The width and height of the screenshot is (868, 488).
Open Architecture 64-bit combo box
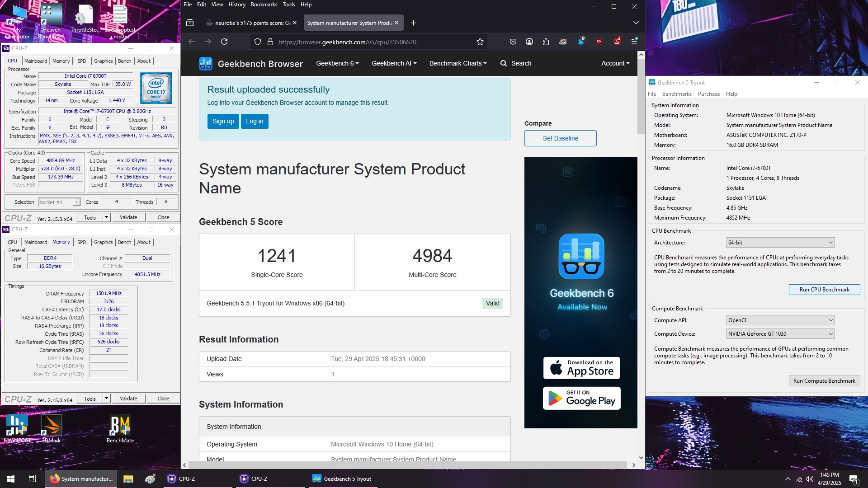[780, 243]
